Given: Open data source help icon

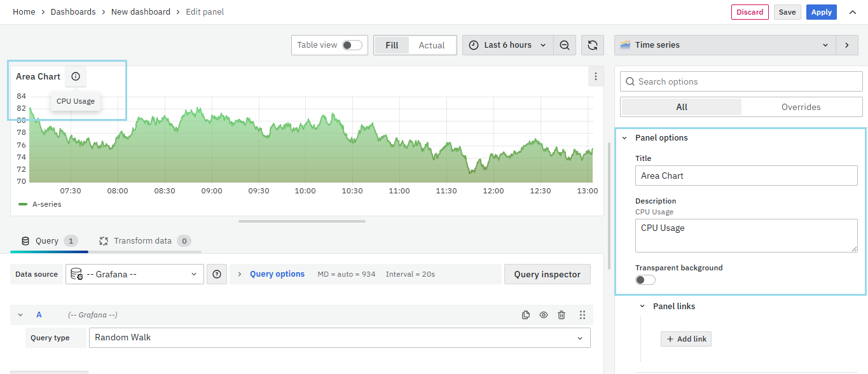Looking at the screenshot, I should tap(217, 274).
